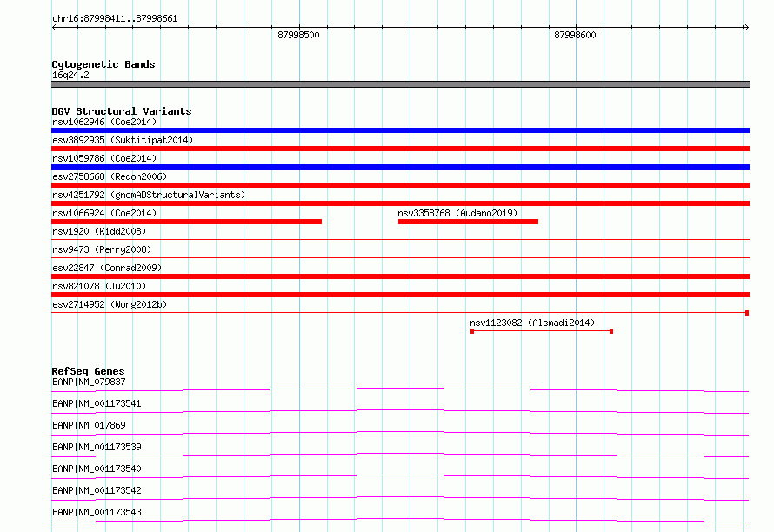The height and width of the screenshot is (532, 774).
Task: Open the BANP|NM_001173541 transcript
Action: tap(97, 403)
